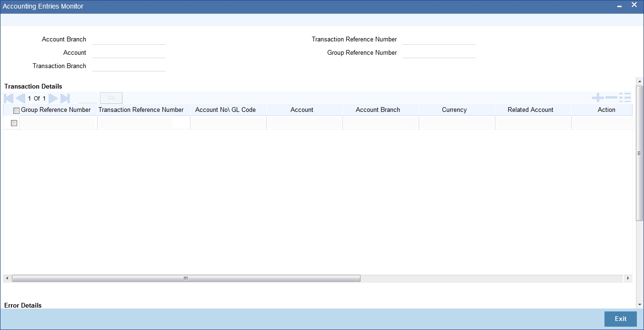644x330 pixels.
Task: Focus the Transaction Branch field
Action: pyautogui.click(x=129, y=66)
